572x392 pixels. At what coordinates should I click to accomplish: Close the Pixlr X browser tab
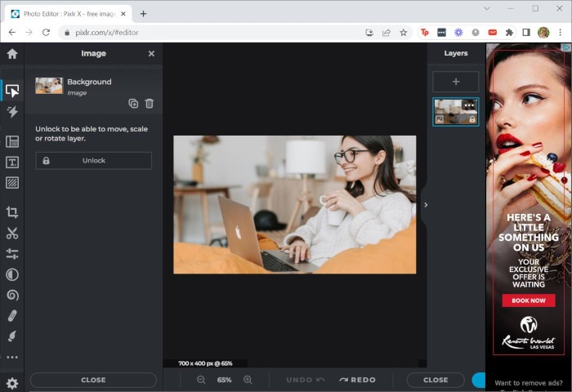pyautogui.click(x=123, y=14)
